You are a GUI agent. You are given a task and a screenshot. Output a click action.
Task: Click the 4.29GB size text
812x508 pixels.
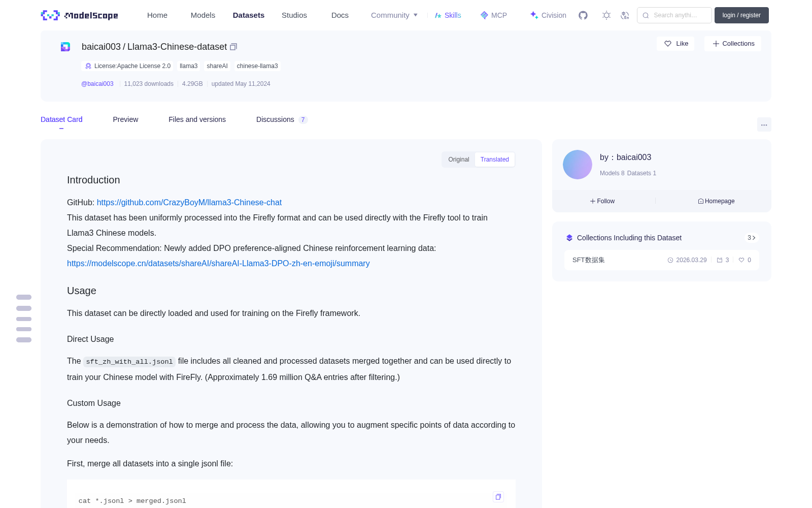point(192,84)
